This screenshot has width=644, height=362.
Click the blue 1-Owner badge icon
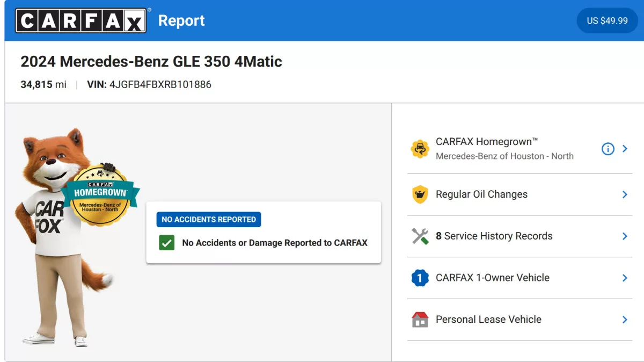click(x=420, y=278)
